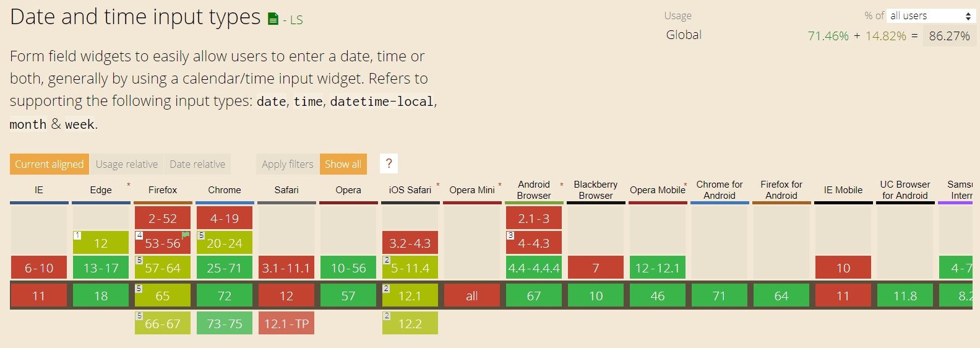Switch to Usage relative view
This screenshot has height=348, width=980.
coord(126,164)
